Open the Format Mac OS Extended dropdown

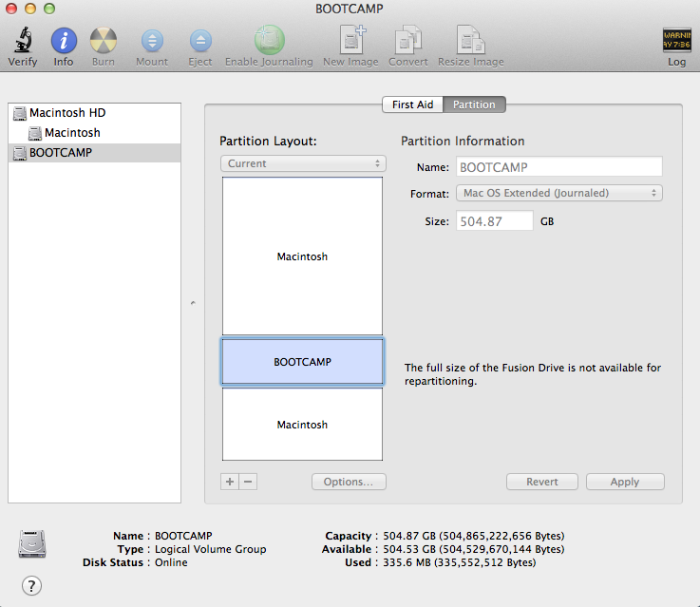click(558, 193)
